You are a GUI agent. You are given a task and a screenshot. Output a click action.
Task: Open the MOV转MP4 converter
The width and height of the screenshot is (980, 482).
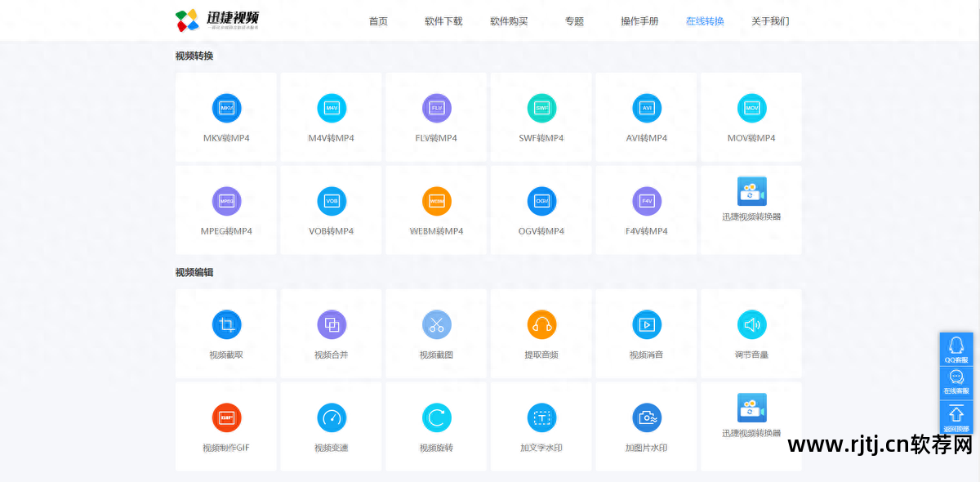pyautogui.click(x=751, y=108)
